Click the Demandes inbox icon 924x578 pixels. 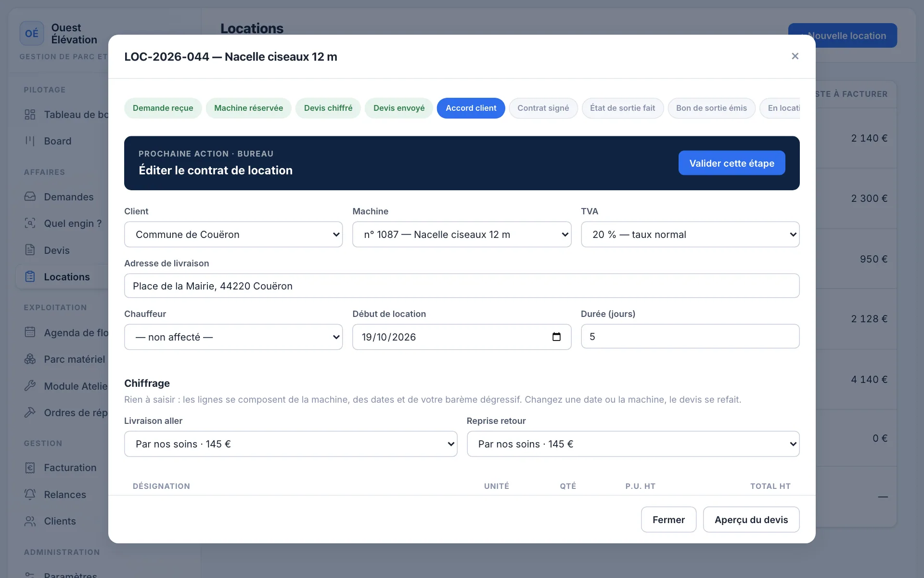[x=30, y=197]
